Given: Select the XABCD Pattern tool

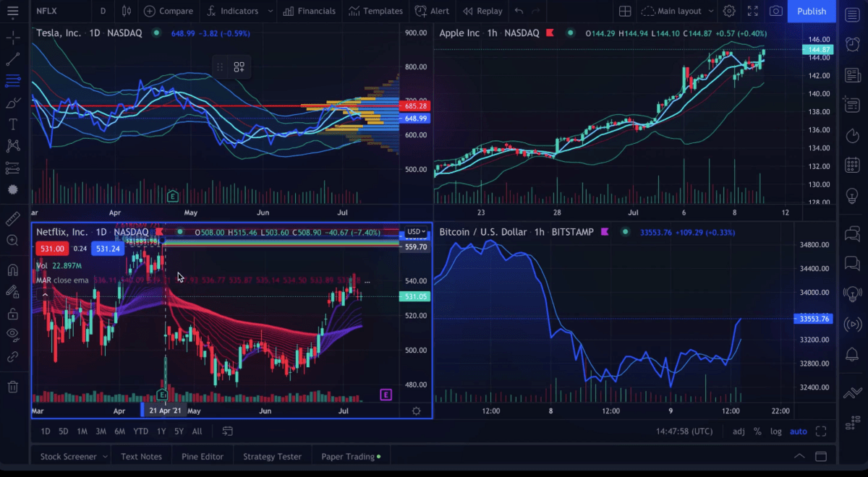Looking at the screenshot, I should tap(12, 145).
